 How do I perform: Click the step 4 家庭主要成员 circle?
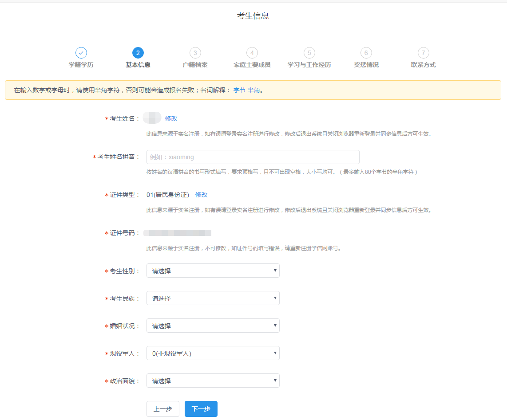[x=252, y=53]
